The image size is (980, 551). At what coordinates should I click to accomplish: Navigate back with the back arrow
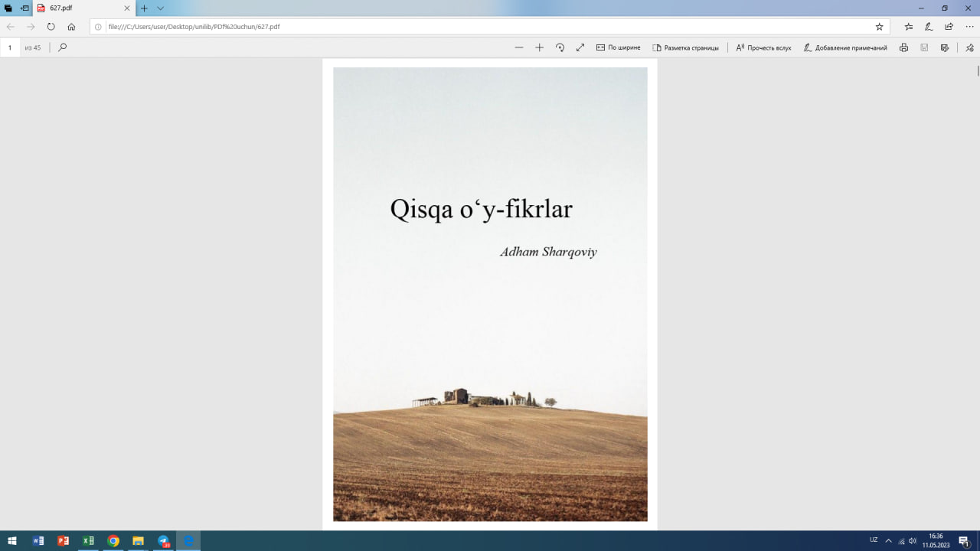pos(10,26)
